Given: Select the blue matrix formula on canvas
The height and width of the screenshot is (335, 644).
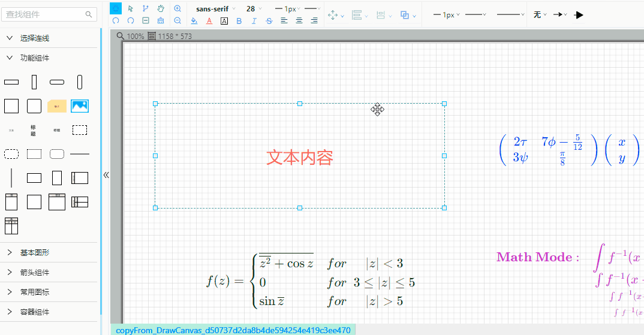Looking at the screenshot, I should click(569, 150).
